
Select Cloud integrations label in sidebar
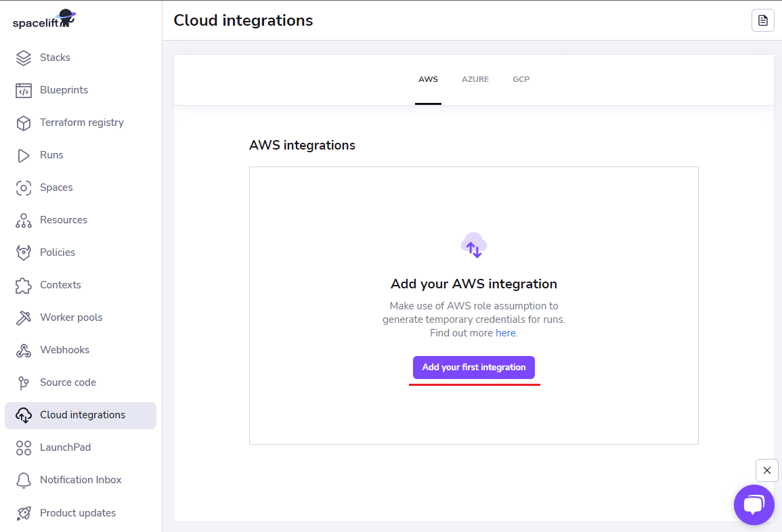[x=83, y=415]
